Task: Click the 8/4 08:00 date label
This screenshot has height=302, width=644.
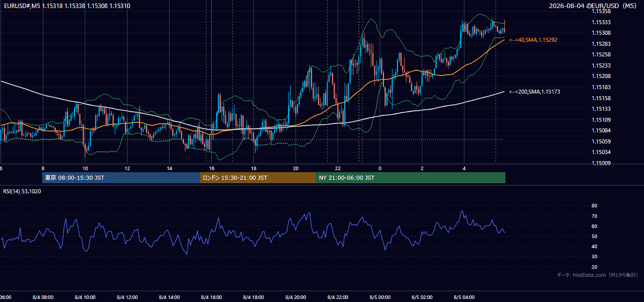Action: tap(43, 297)
